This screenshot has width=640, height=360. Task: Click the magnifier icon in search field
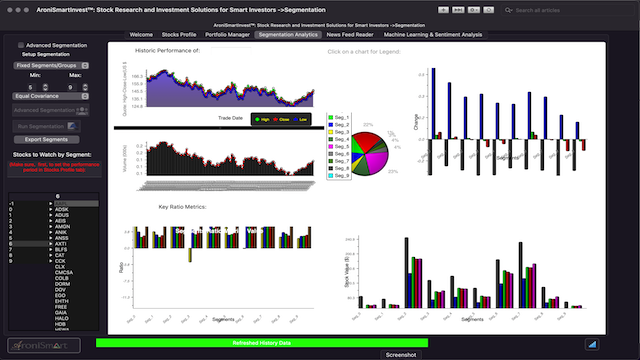click(508, 10)
